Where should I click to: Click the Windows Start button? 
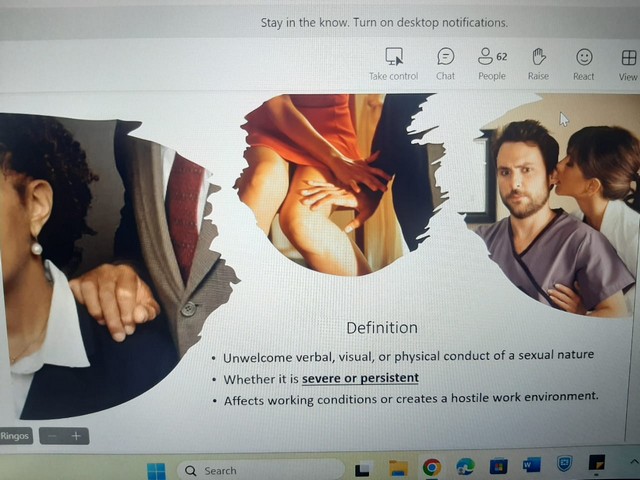tap(156, 470)
